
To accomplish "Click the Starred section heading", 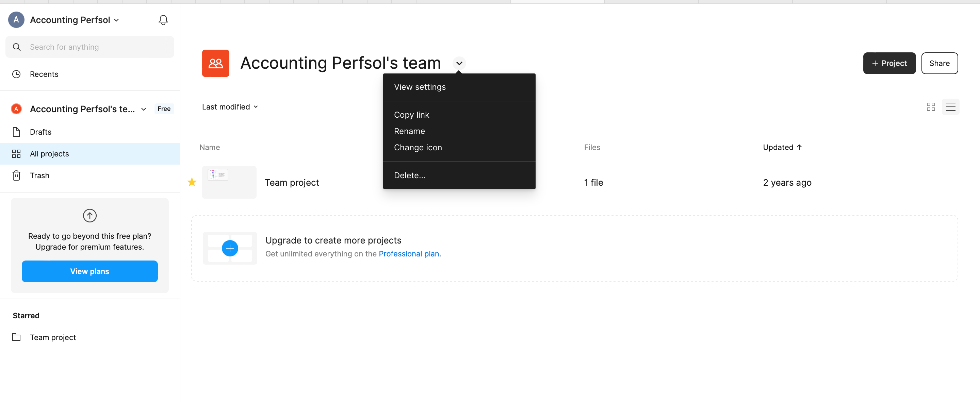I will [26, 316].
